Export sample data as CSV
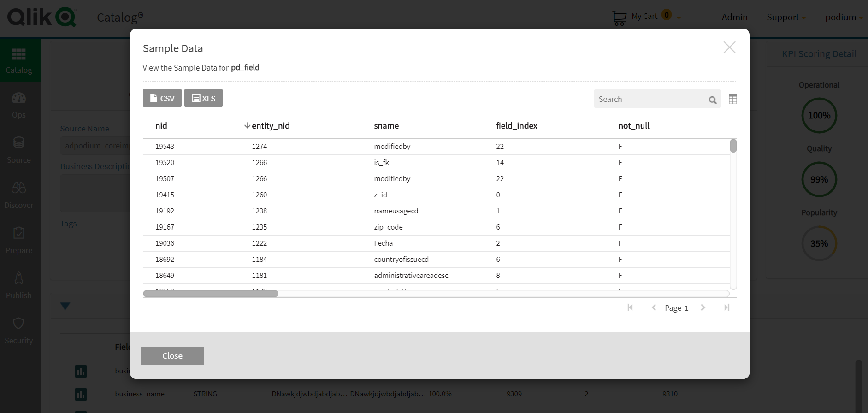The height and width of the screenshot is (413, 868). click(x=162, y=98)
